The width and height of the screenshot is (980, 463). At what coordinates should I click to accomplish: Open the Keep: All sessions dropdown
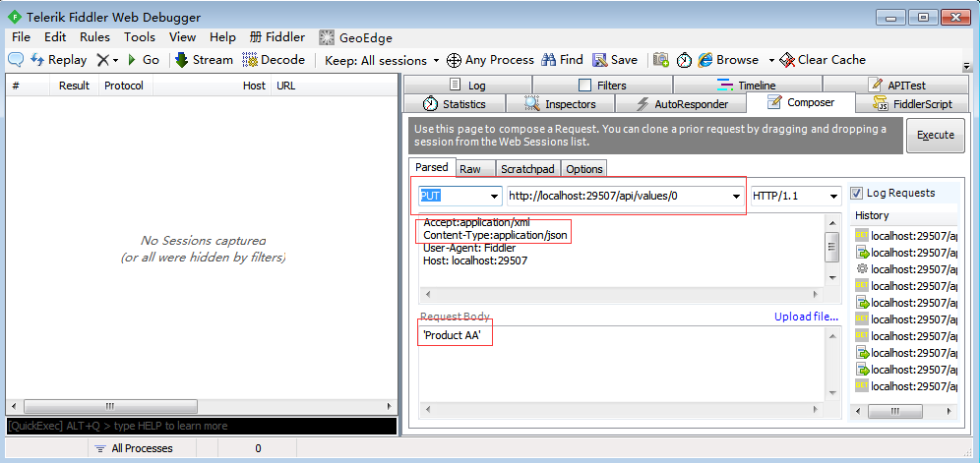[382, 61]
